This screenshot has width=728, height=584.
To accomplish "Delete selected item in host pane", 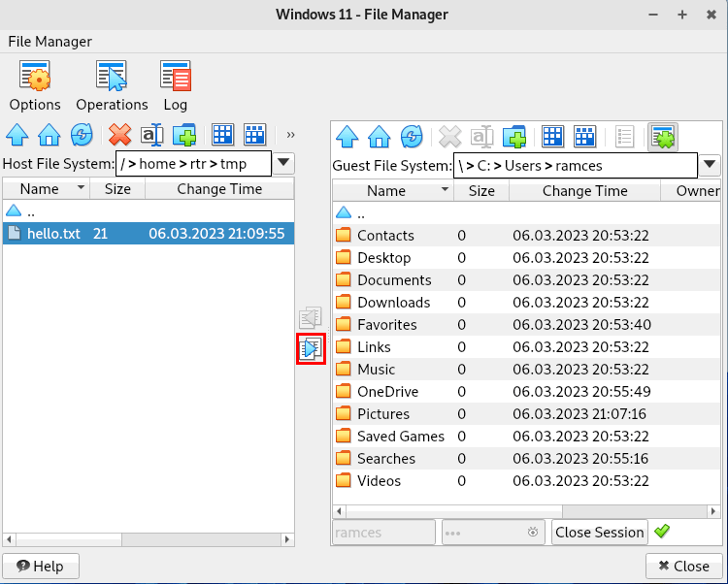I will tap(119, 135).
